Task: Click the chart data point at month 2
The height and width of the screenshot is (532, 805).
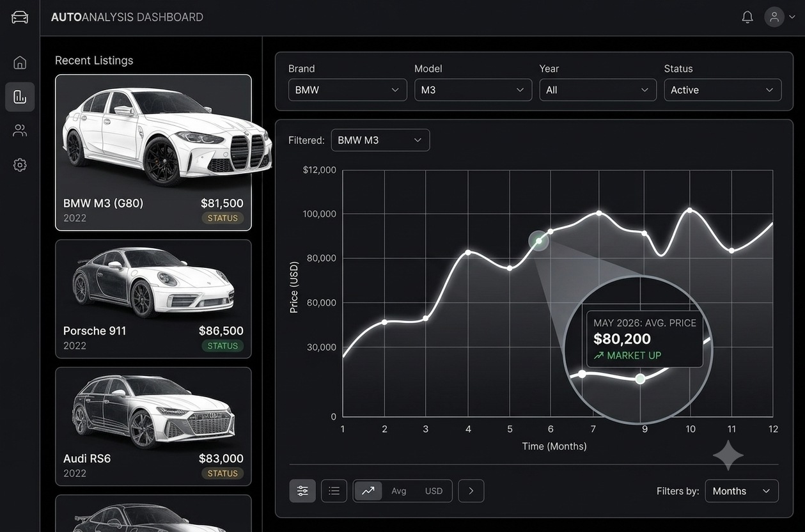Action: click(384, 322)
